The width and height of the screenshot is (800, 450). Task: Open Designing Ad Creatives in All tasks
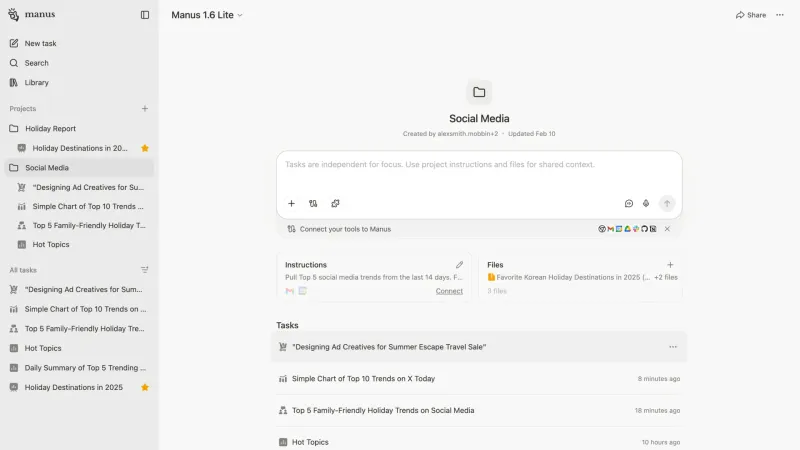79,289
